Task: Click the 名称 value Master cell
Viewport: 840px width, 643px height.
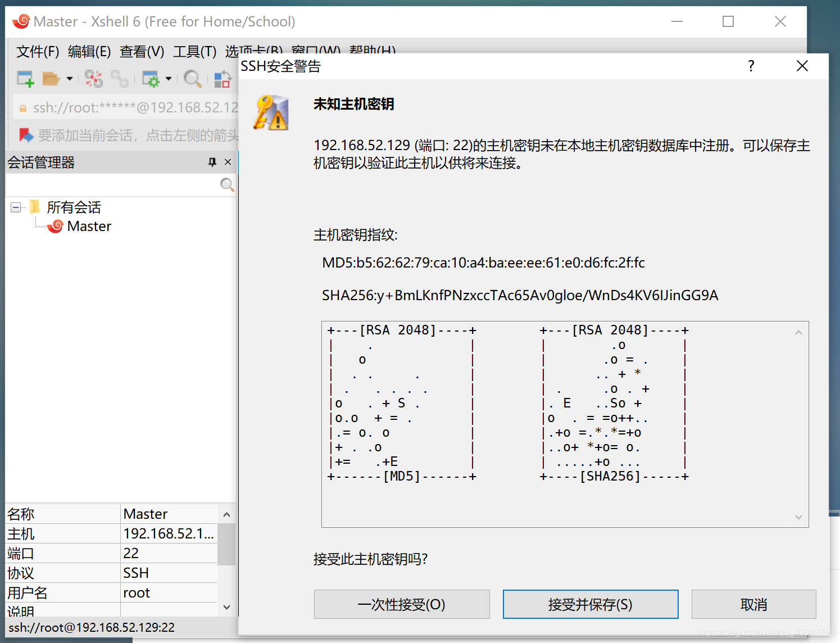Action: click(x=169, y=514)
